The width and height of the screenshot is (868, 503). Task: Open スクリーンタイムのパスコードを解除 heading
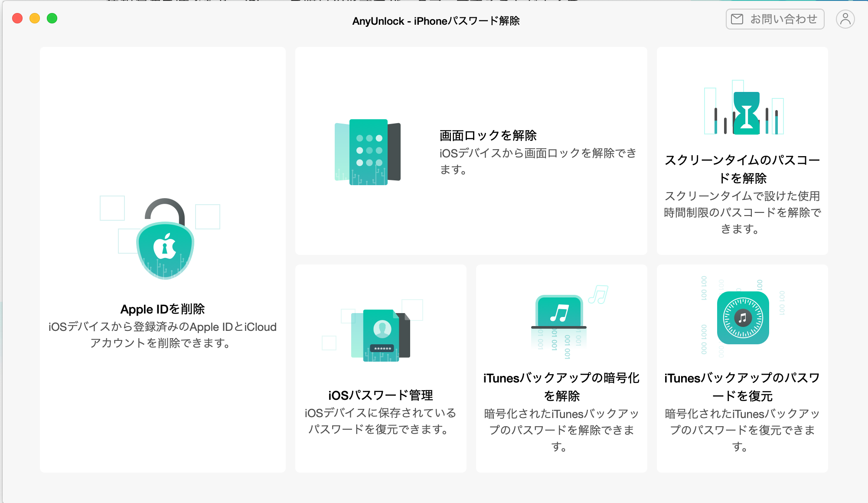pos(742,169)
